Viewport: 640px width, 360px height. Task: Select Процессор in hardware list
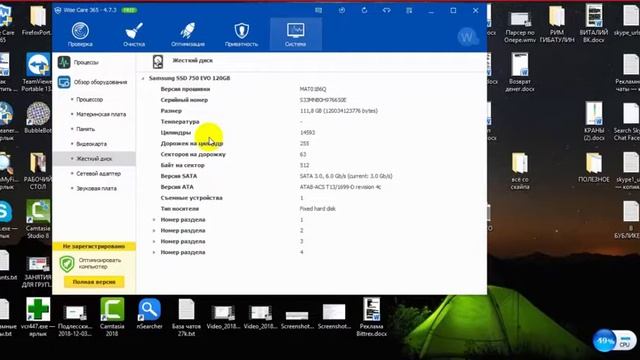(89, 100)
